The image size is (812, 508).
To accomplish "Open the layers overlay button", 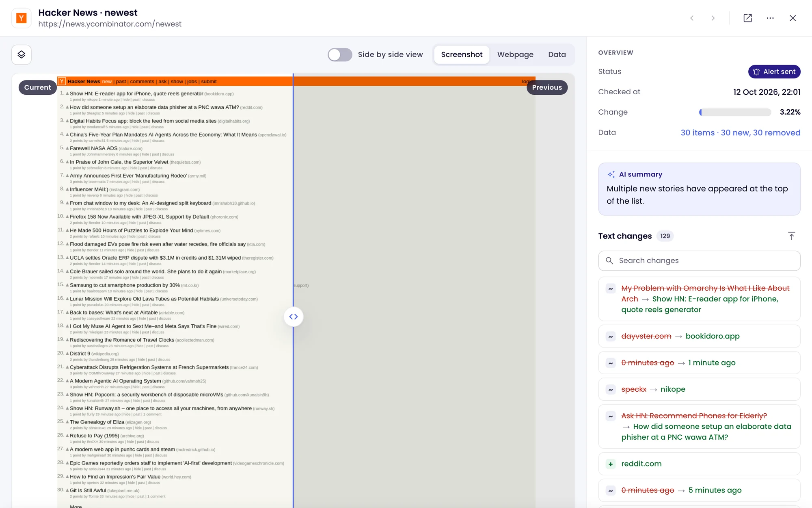I will [22, 54].
